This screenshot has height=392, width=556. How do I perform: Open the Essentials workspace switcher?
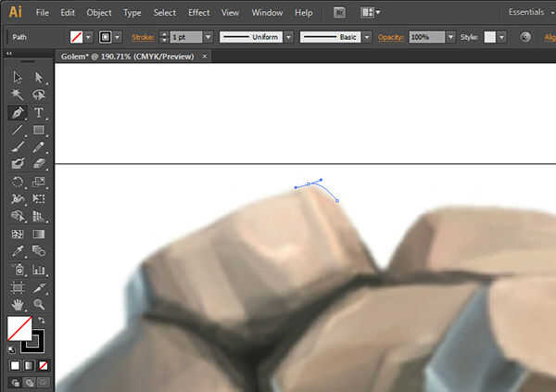[531, 12]
